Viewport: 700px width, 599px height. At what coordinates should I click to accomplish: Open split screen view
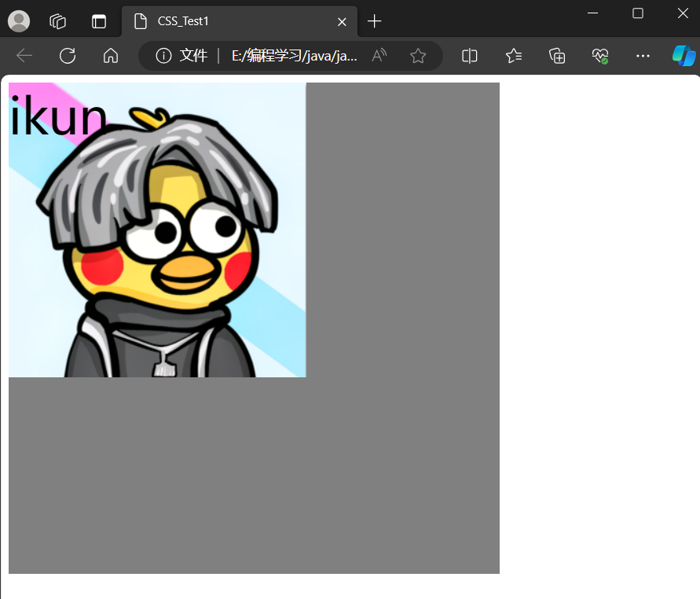[x=470, y=56]
